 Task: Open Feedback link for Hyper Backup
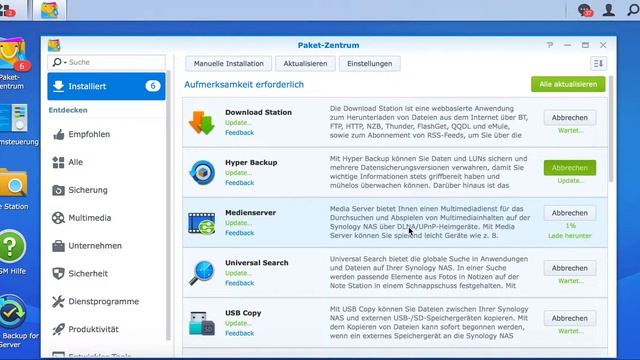click(x=240, y=183)
